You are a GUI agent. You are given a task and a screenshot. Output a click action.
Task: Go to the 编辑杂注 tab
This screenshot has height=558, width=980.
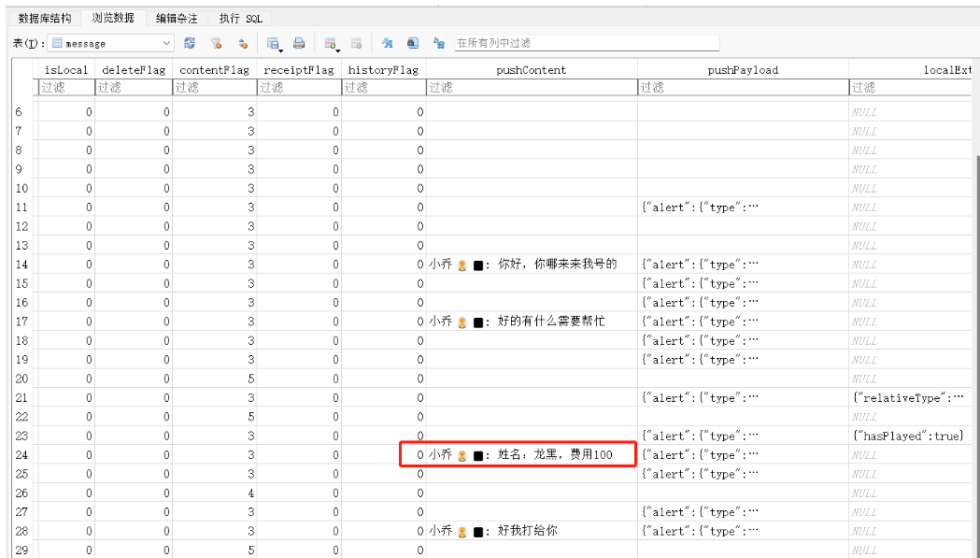coord(176,18)
